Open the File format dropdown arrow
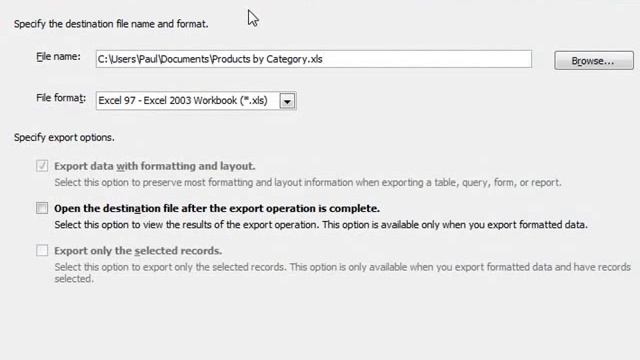This screenshot has width=640, height=360. click(287, 101)
